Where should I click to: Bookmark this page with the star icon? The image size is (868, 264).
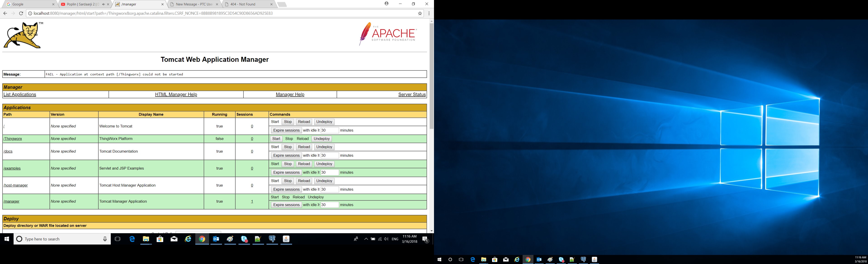click(420, 14)
